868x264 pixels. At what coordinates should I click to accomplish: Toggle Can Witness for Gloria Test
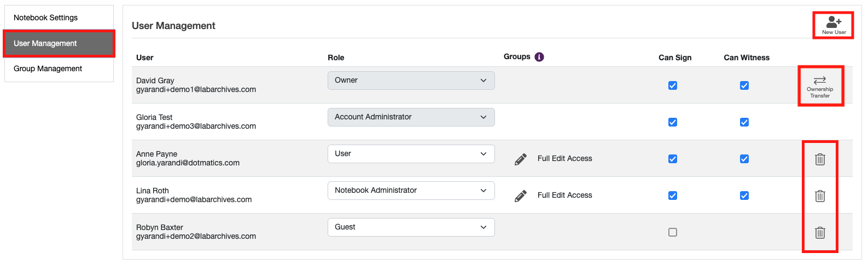[x=744, y=122]
